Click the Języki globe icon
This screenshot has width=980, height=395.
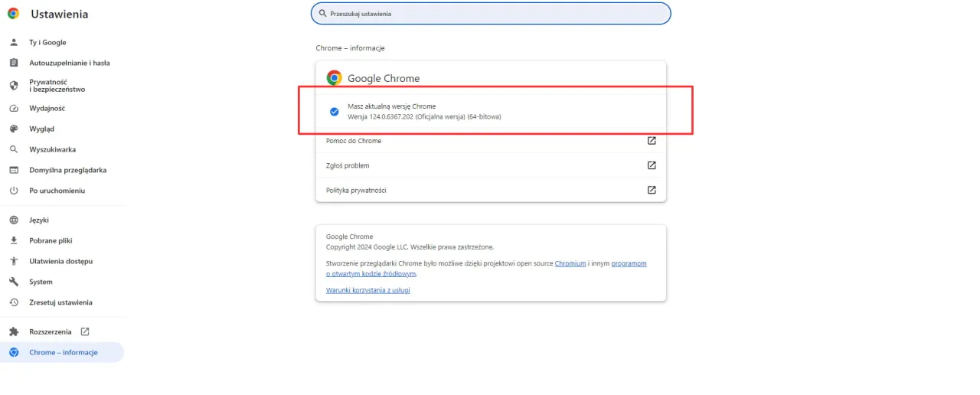(14, 220)
